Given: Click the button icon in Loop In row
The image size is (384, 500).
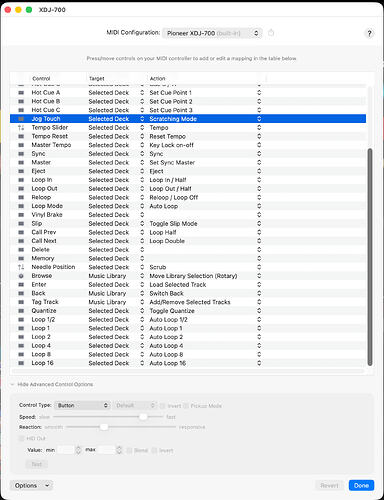Looking at the screenshot, I should [21, 180].
